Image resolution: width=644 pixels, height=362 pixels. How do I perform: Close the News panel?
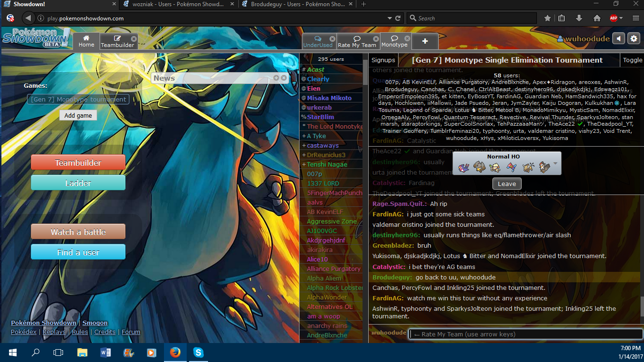283,78
